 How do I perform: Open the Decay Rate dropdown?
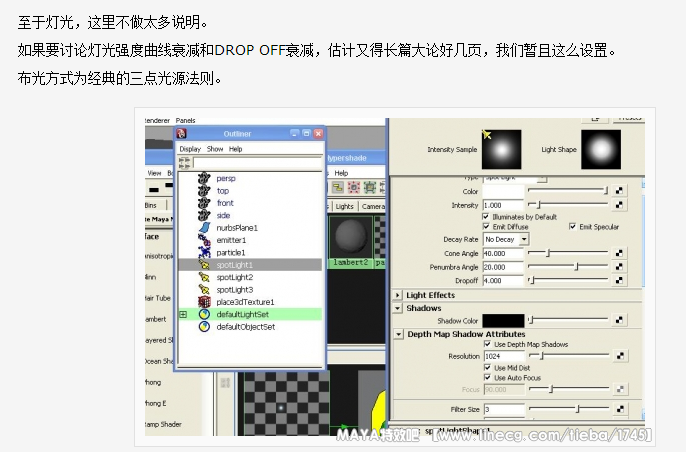coord(506,240)
